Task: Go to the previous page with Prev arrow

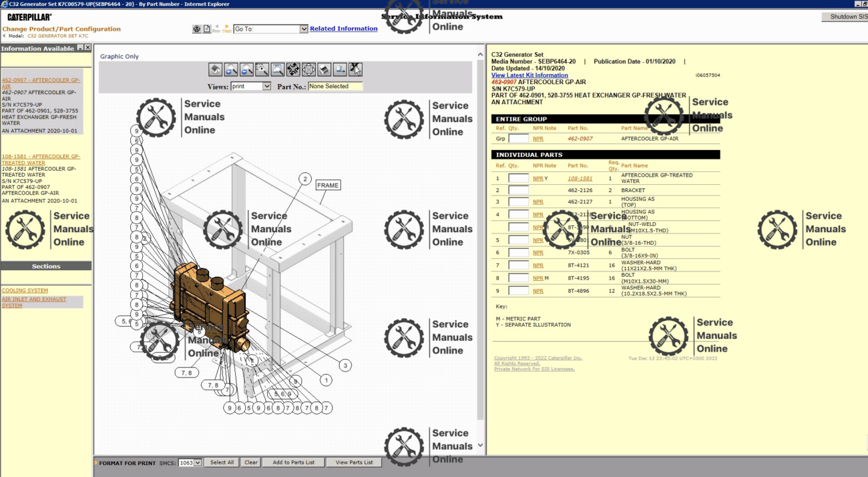Action: pyautogui.click(x=216, y=28)
